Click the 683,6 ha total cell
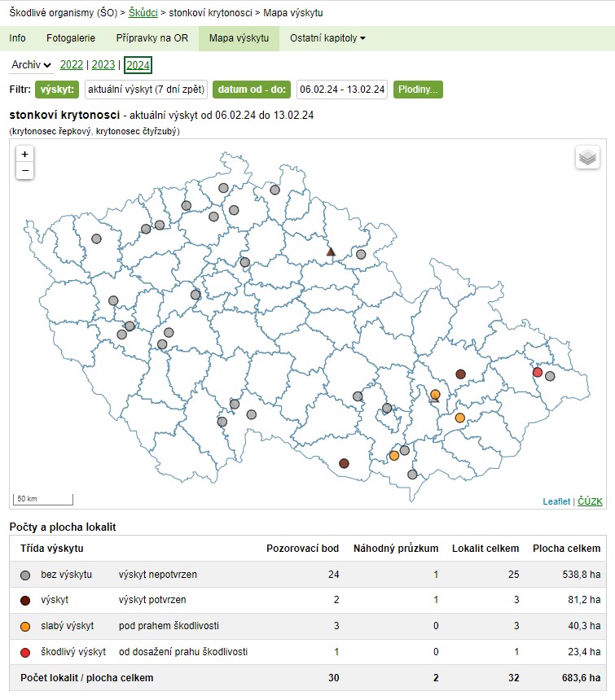The width and height of the screenshot is (615, 700). [x=581, y=678]
